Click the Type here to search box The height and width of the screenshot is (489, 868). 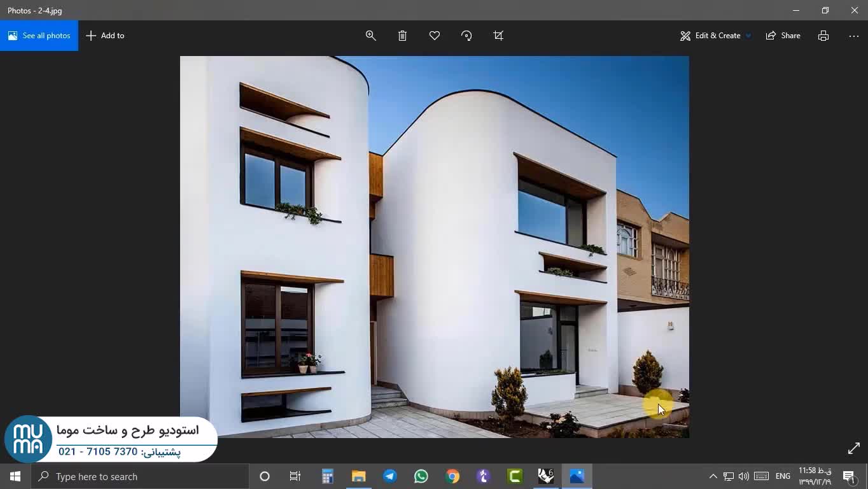tap(140, 476)
